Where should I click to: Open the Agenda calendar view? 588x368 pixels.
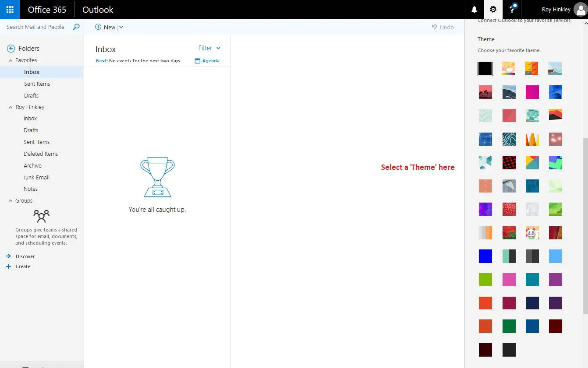coord(207,60)
